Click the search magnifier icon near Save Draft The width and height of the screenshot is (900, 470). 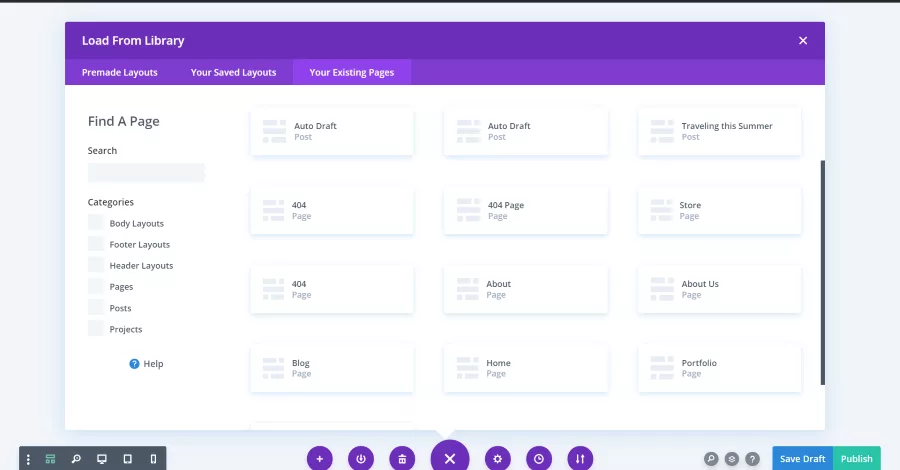coord(711,459)
